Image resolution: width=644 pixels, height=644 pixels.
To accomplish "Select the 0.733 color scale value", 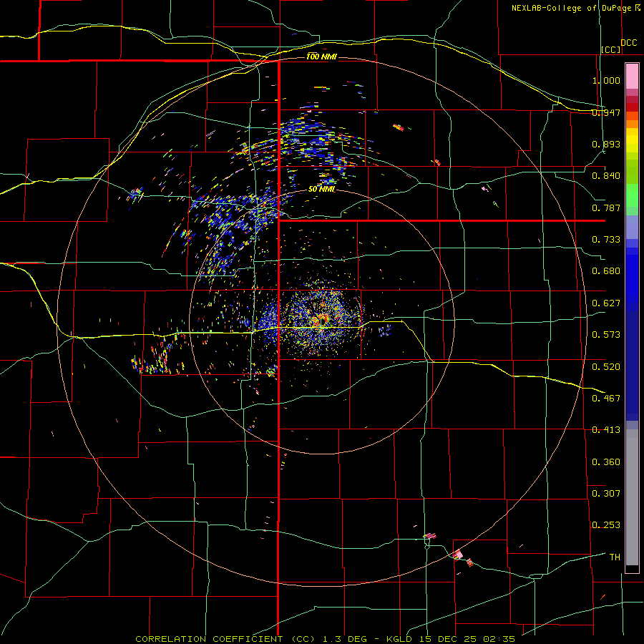I will (x=606, y=240).
